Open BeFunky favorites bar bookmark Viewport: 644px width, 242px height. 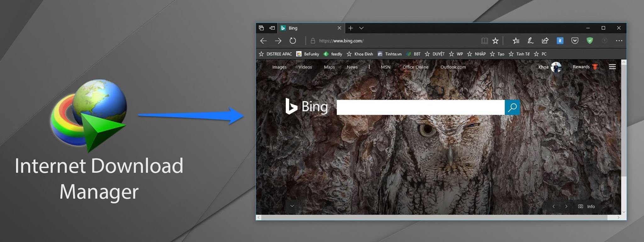tap(308, 54)
